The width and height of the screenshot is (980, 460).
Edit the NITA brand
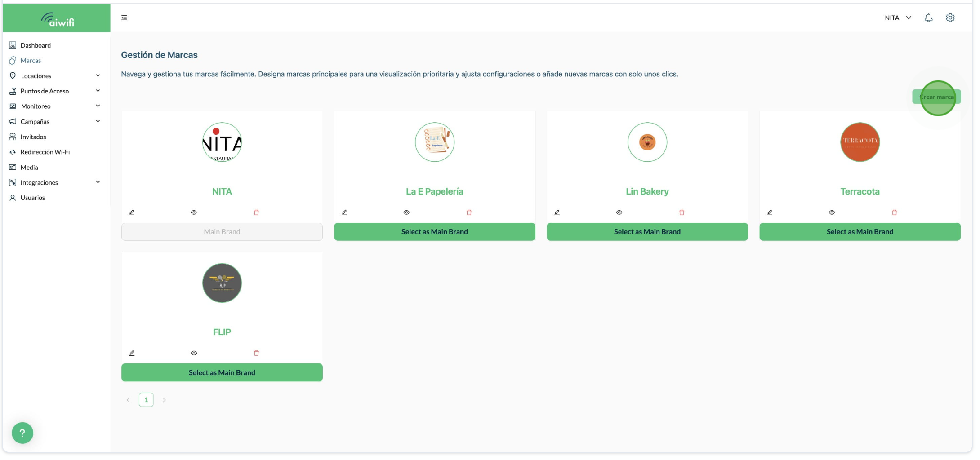click(x=132, y=212)
